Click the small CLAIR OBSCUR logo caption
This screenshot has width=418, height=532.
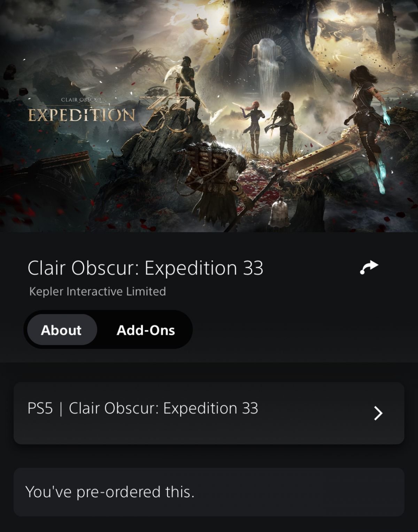pyautogui.click(x=82, y=100)
